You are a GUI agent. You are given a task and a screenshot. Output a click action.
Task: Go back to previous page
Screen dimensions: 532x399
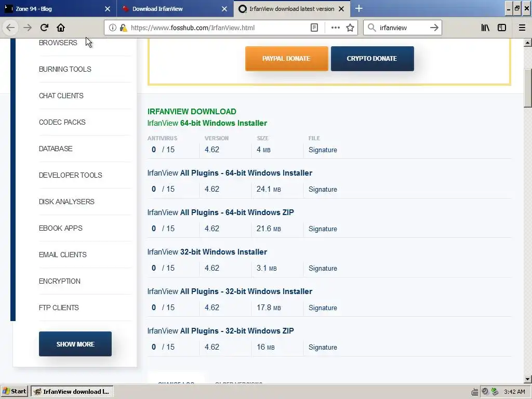click(x=10, y=28)
